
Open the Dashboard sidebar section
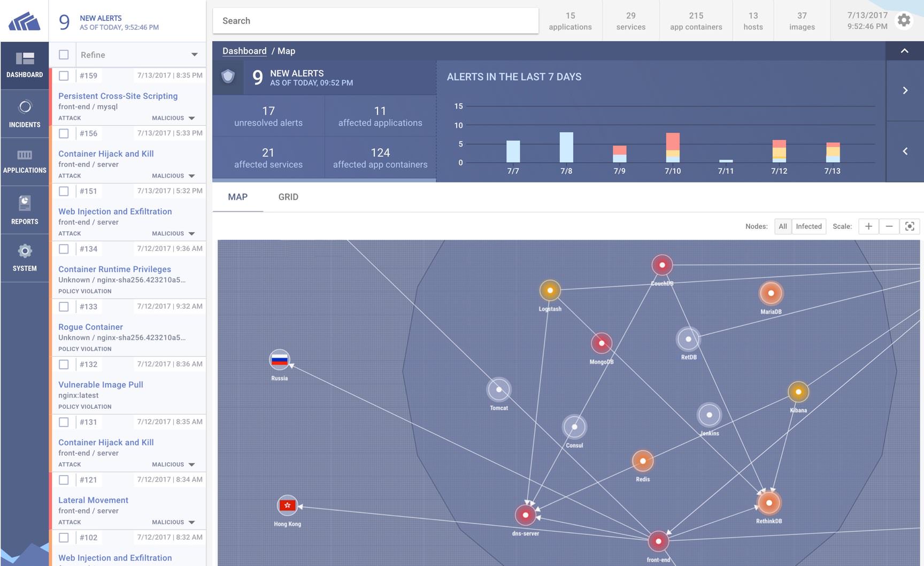click(x=25, y=66)
